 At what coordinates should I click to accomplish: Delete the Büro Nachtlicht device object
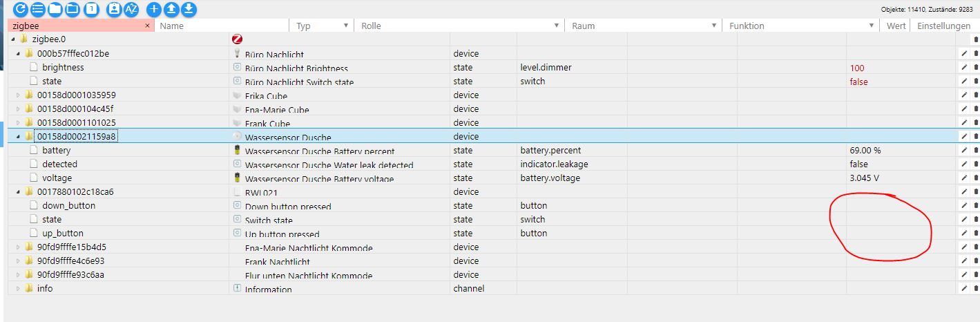(x=976, y=54)
